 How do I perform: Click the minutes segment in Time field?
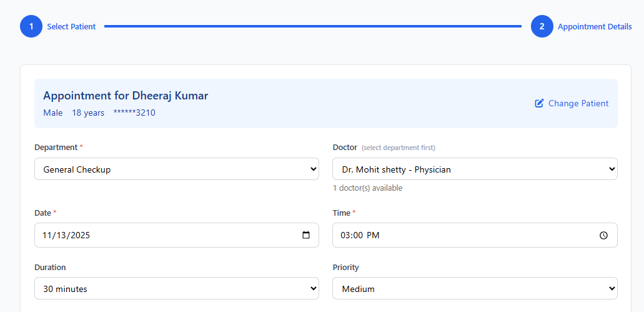[358, 235]
